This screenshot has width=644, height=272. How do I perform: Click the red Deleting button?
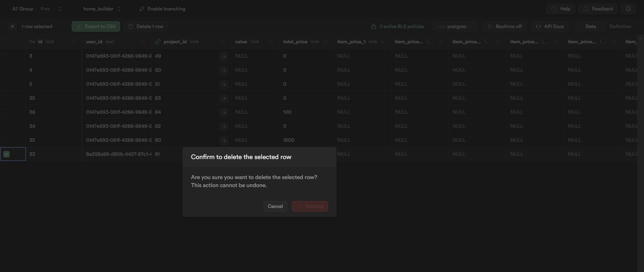(x=310, y=206)
